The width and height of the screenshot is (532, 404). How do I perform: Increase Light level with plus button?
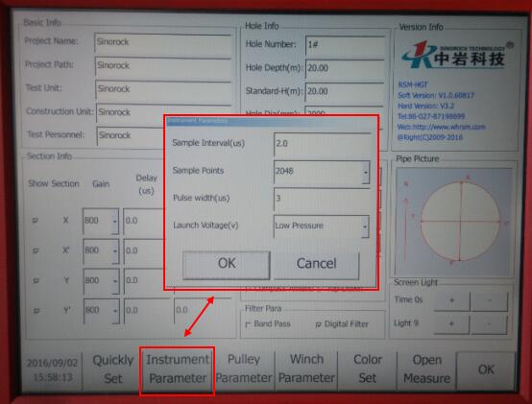click(x=451, y=324)
